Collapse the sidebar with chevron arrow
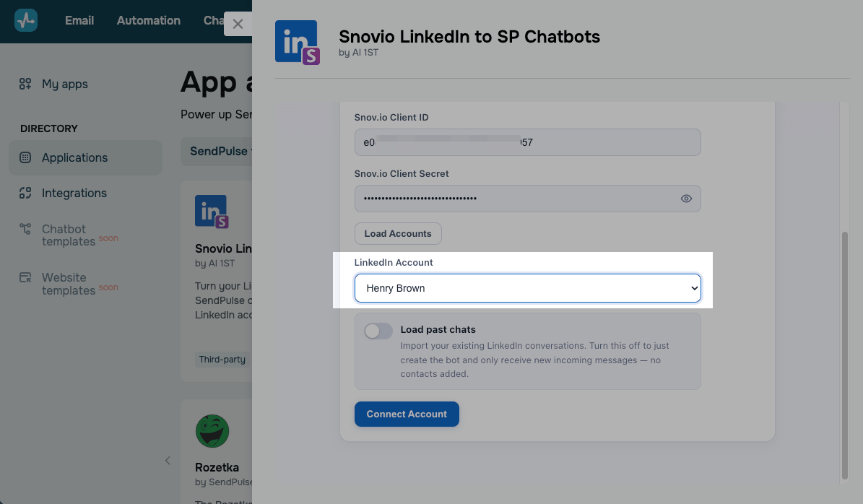The height and width of the screenshot is (504, 863). (168, 461)
